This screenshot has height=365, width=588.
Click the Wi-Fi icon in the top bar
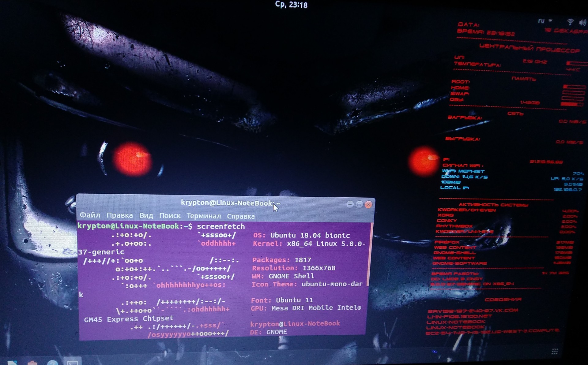[570, 22]
